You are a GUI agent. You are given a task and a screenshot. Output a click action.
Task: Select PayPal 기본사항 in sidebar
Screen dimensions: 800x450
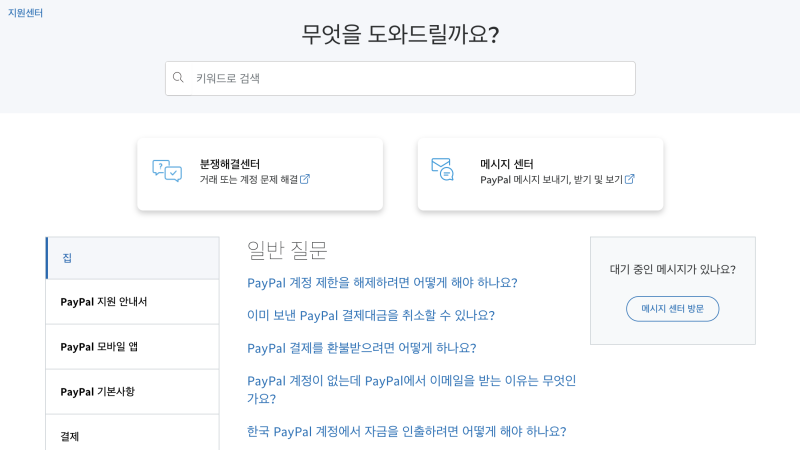(x=133, y=392)
